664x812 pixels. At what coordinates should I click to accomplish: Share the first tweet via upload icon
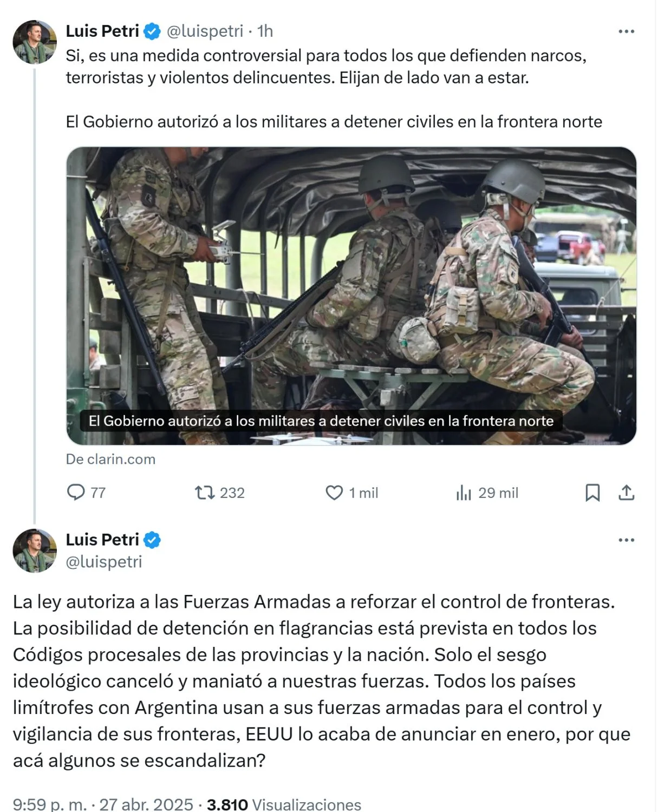(626, 493)
